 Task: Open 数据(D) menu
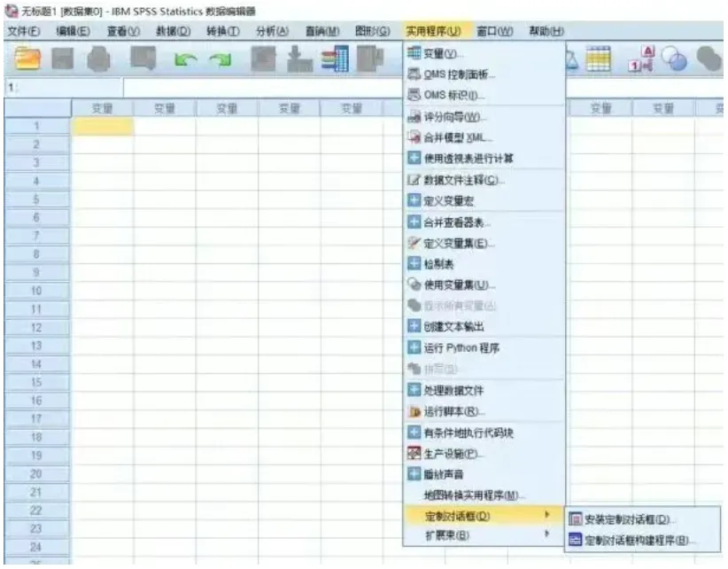coord(173,31)
